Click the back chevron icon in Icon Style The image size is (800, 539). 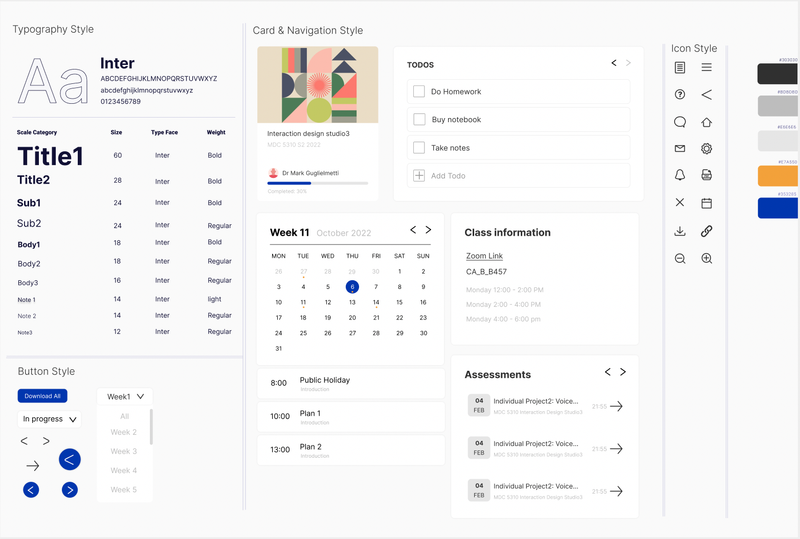coord(707,94)
